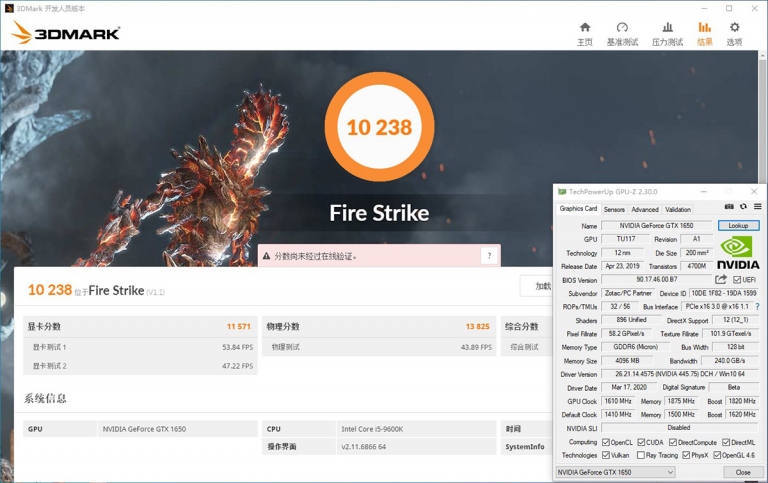The image size is (768, 483).
Task: Click the GPU-Z screenshot camera icon
Action: point(729,207)
